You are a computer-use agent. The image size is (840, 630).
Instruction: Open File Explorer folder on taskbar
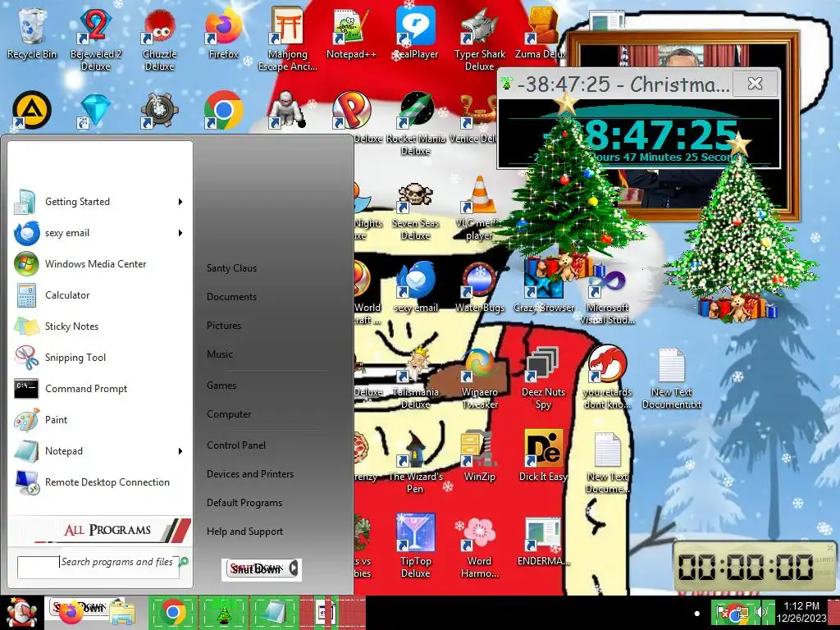[123, 614]
